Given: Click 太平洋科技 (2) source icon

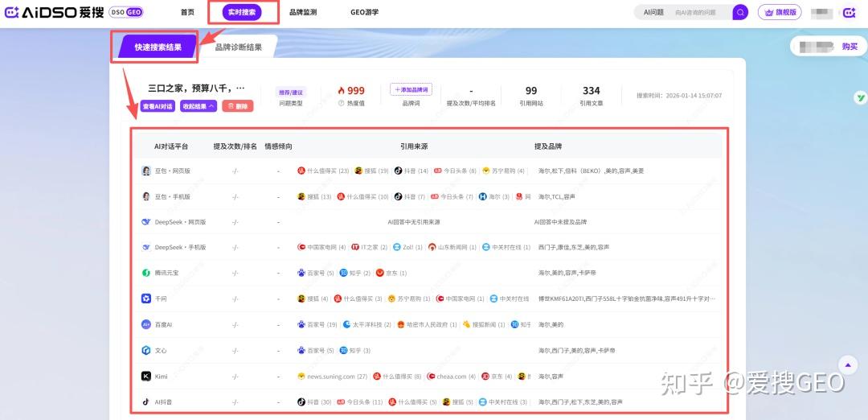Looking at the screenshot, I should pos(346,324).
